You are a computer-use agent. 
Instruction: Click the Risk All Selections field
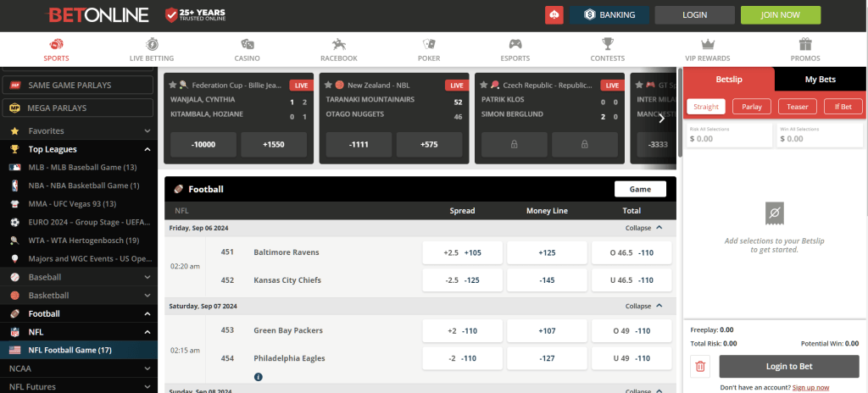pos(729,135)
